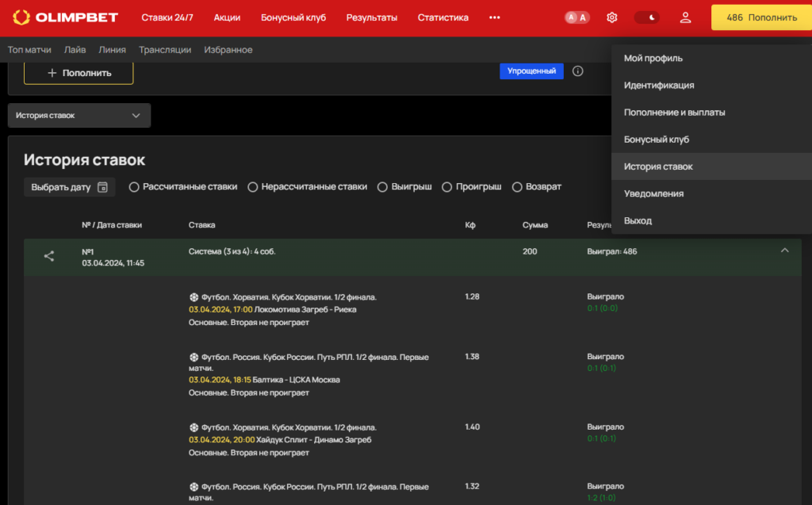Screen dimensions: 812x505
Task: Click the calendar icon in Выбрать дату
Action: (102, 187)
